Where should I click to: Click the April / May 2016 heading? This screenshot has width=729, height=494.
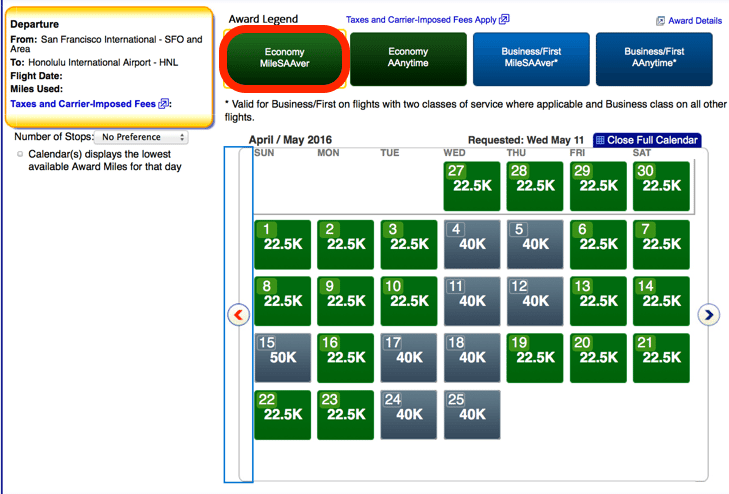click(x=290, y=140)
